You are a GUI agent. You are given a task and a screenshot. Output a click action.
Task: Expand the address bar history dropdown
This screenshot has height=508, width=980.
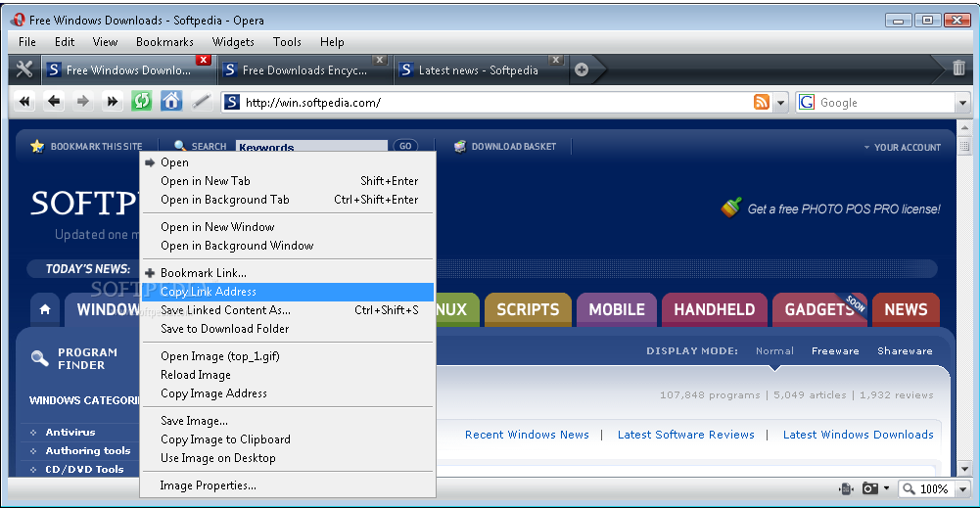pyautogui.click(x=780, y=103)
